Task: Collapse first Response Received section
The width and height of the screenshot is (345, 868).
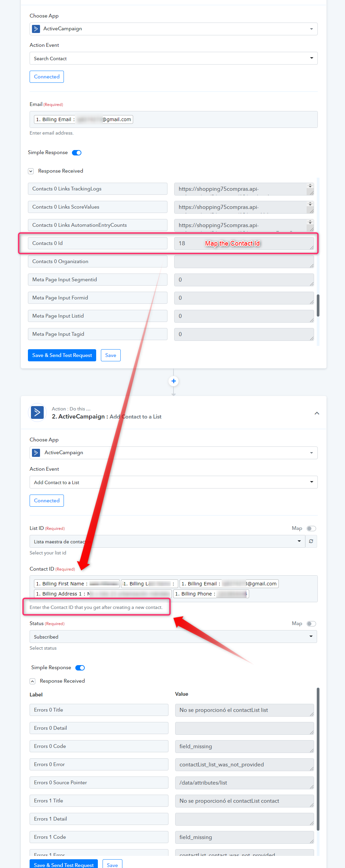Action: click(x=31, y=171)
